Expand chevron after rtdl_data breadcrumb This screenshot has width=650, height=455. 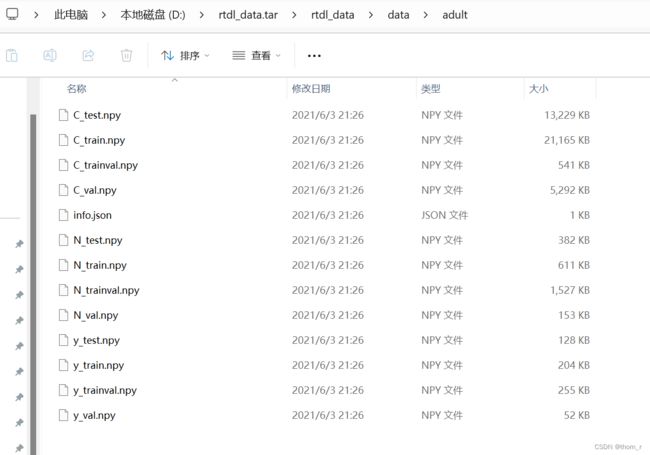point(371,15)
